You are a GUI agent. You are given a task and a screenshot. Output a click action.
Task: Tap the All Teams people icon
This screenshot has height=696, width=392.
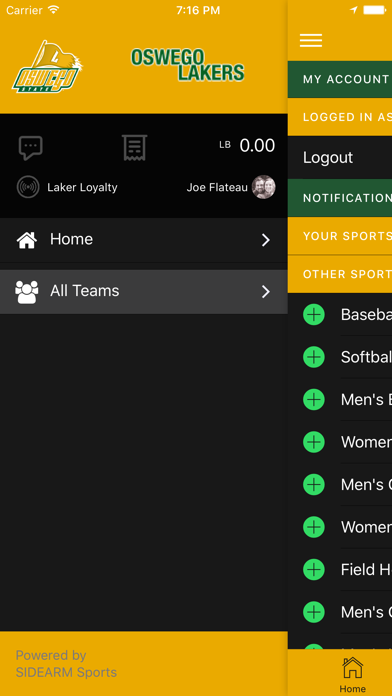(27, 292)
